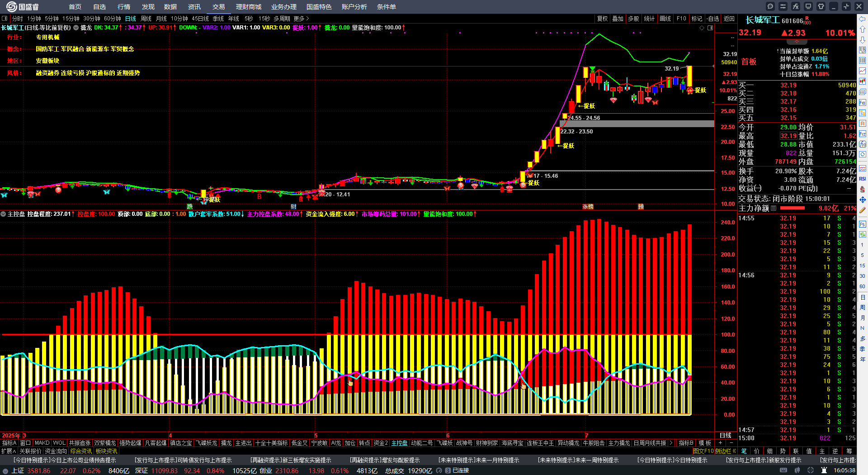
Task: Toggle the split window icon above price axis
Action: click(x=710, y=28)
